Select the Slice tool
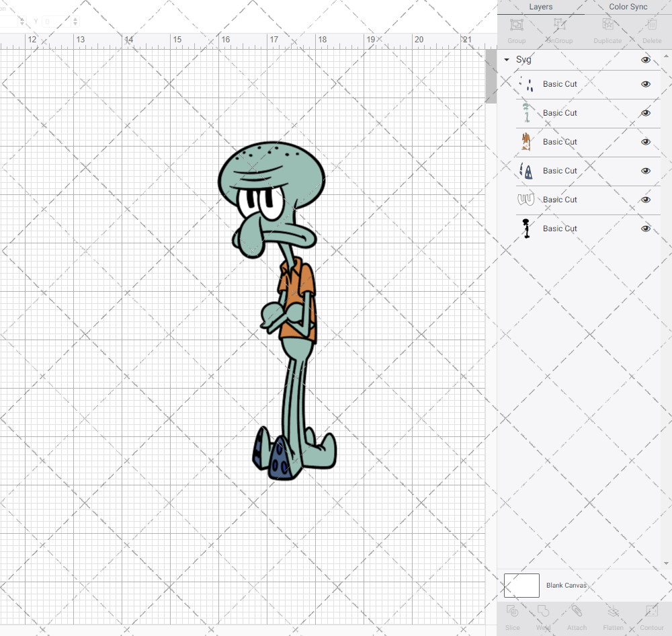Viewport: 672px width, 636px height. click(x=512, y=610)
